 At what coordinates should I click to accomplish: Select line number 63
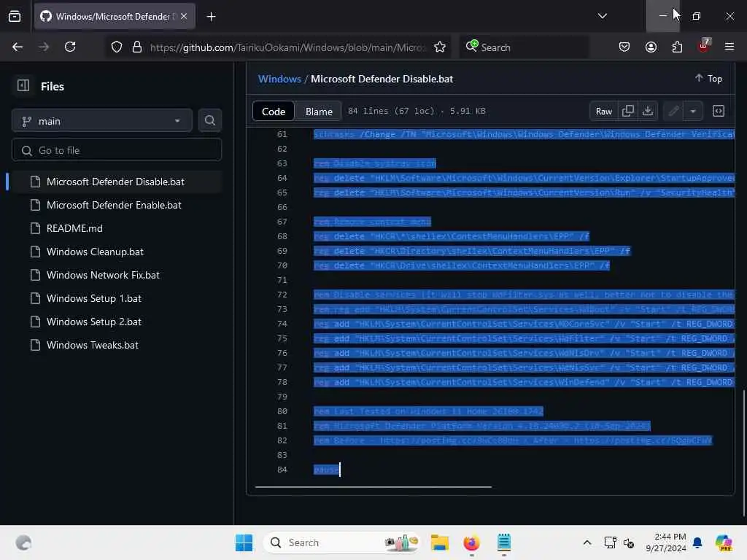282,164
